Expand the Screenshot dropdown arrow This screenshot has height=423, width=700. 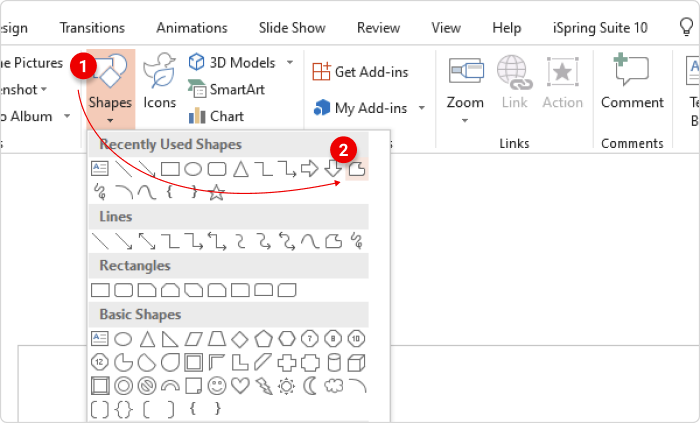44,89
